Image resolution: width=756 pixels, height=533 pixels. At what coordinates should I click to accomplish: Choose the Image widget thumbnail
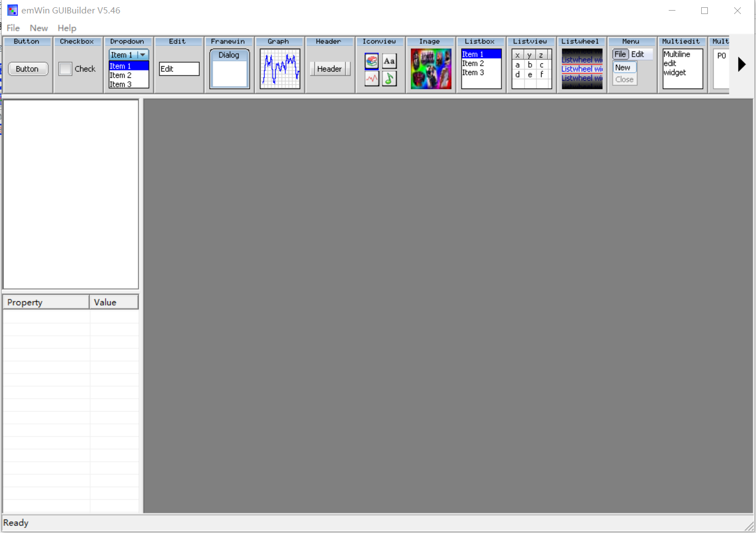pos(431,69)
